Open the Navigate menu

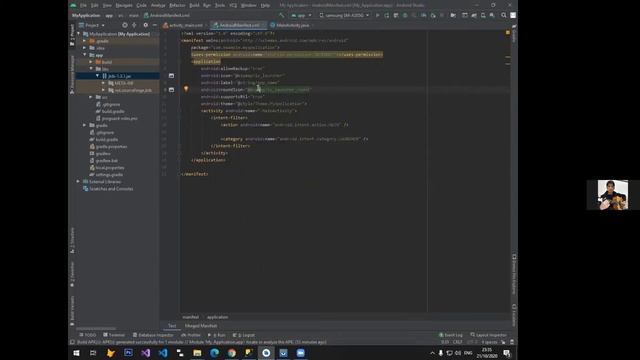pos(124,5)
